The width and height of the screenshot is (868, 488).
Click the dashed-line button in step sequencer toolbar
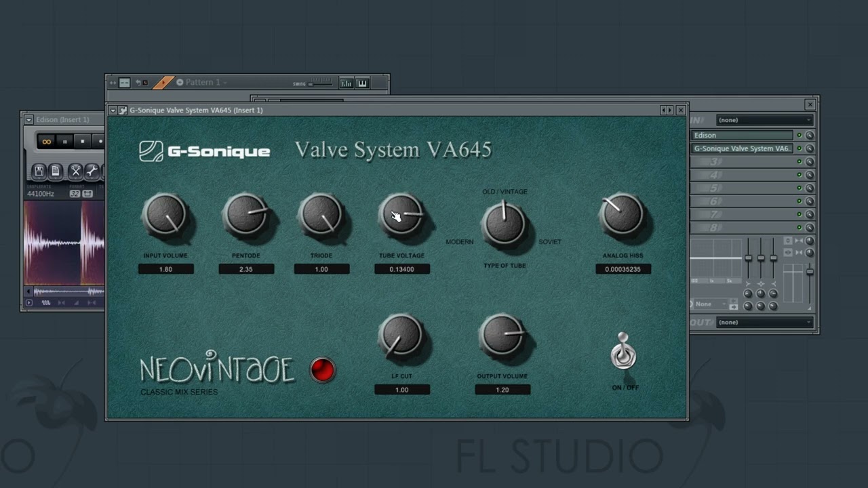coord(124,83)
